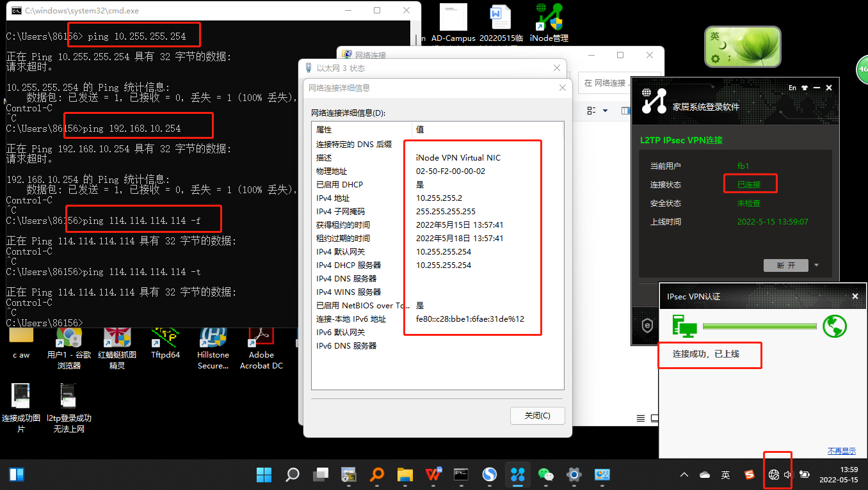Open the iNode管理 desktop shortcut
The width and height of the screenshot is (868, 490).
[549, 22]
